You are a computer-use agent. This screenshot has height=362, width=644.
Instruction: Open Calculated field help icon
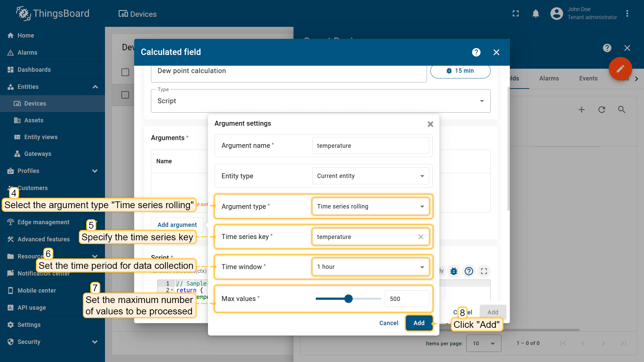pos(476,52)
